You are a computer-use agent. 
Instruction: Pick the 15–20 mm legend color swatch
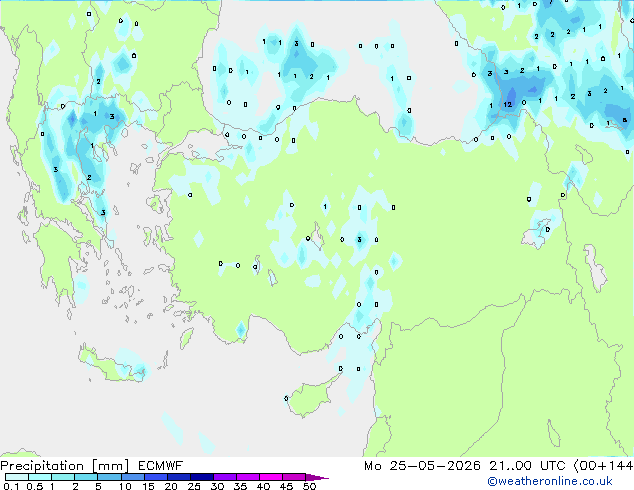155,477
